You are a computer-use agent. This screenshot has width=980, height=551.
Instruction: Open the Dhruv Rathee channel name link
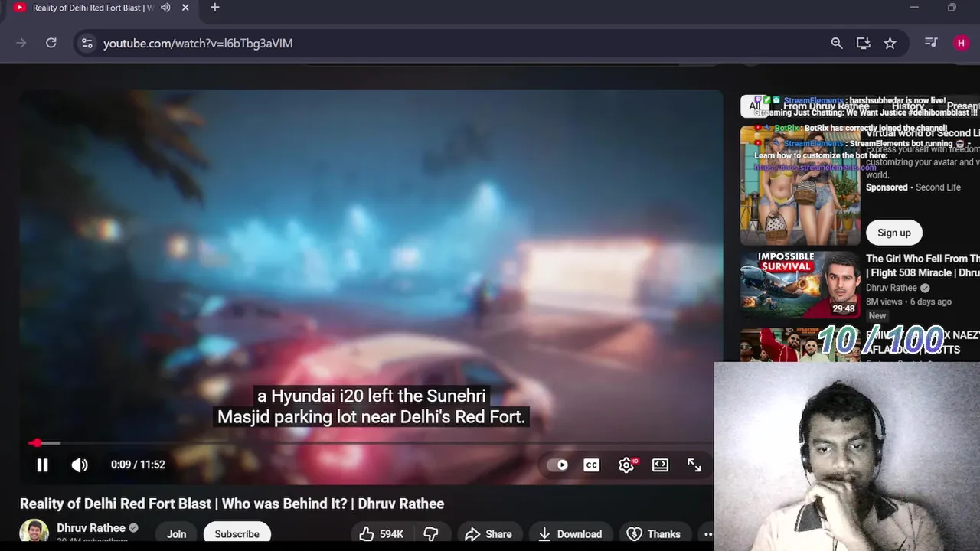pyautogui.click(x=90, y=528)
